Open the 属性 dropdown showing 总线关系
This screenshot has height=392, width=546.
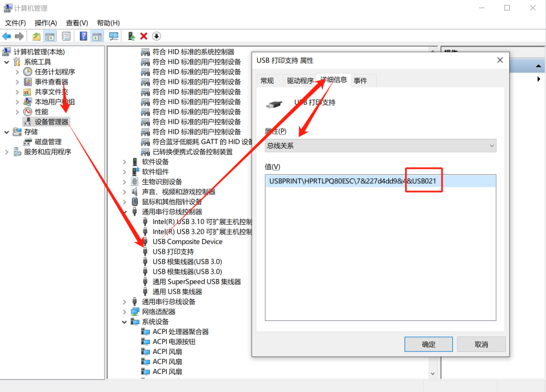coord(381,145)
